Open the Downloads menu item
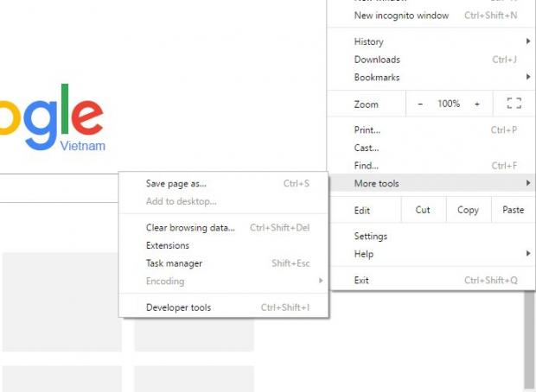This screenshot has width=536, height=392. tap(377, 60)
